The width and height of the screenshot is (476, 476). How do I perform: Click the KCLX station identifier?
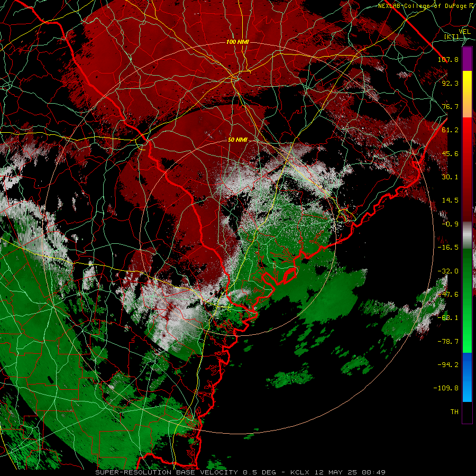pyautogui.click(x=301, y=472)
